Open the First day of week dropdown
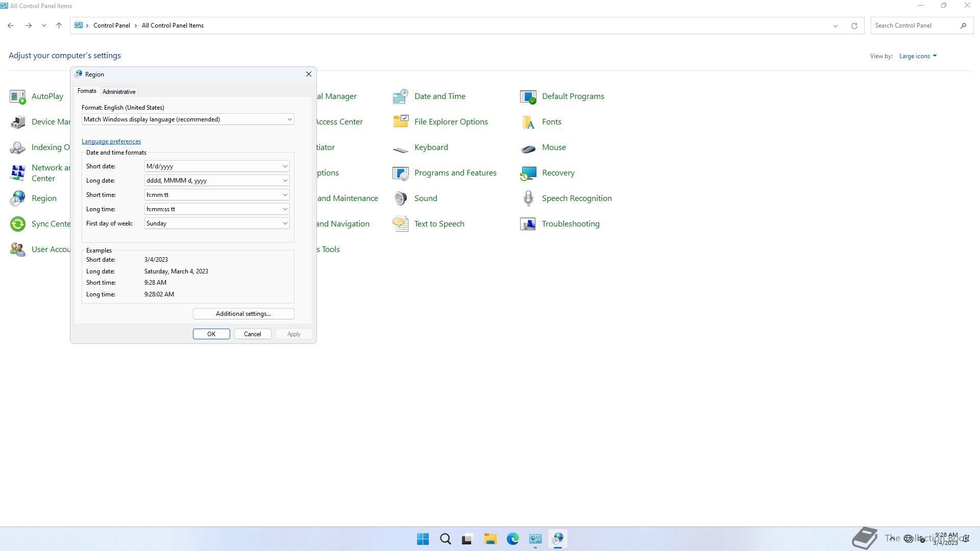Viewport: 980px width, 551px height. 285,223
